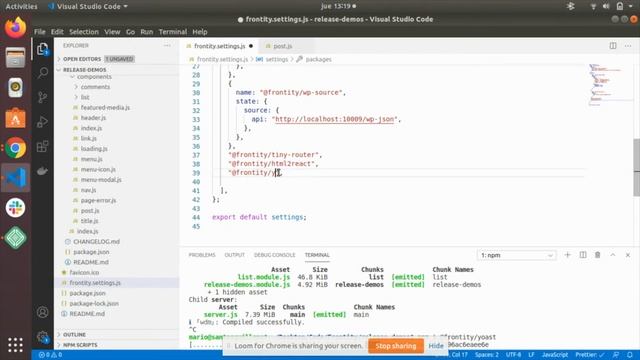Open Ubuntu Software from the dock
The image size is (640, 360).
coord(16,118)
